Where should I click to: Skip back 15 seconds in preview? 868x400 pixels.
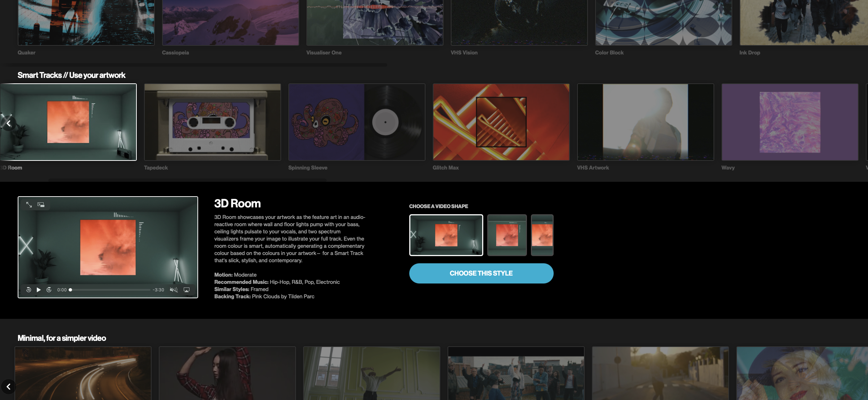click(29, 290)
